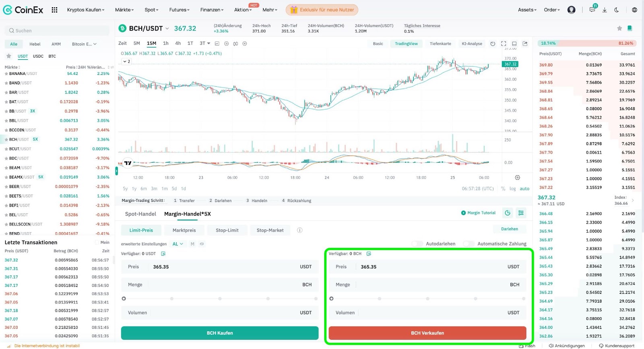Open trade settings sliders icon
644x349 pixels.
pos(521,213)
